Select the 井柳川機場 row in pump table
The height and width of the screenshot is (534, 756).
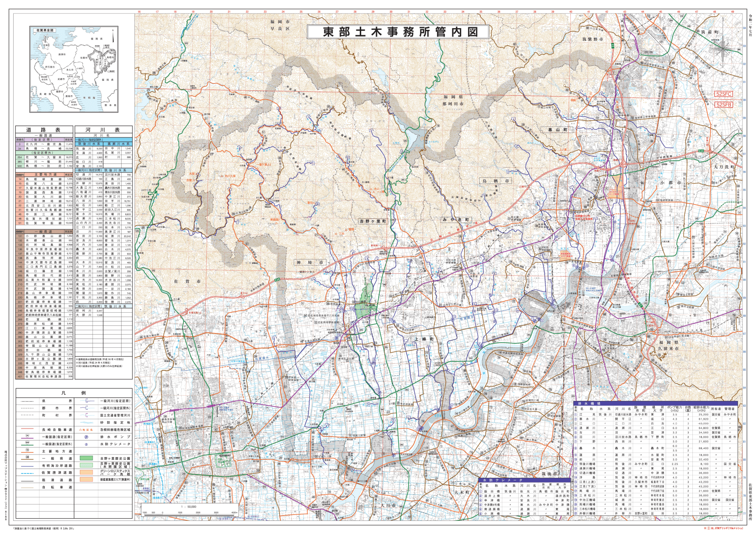(x=656, y=513)
